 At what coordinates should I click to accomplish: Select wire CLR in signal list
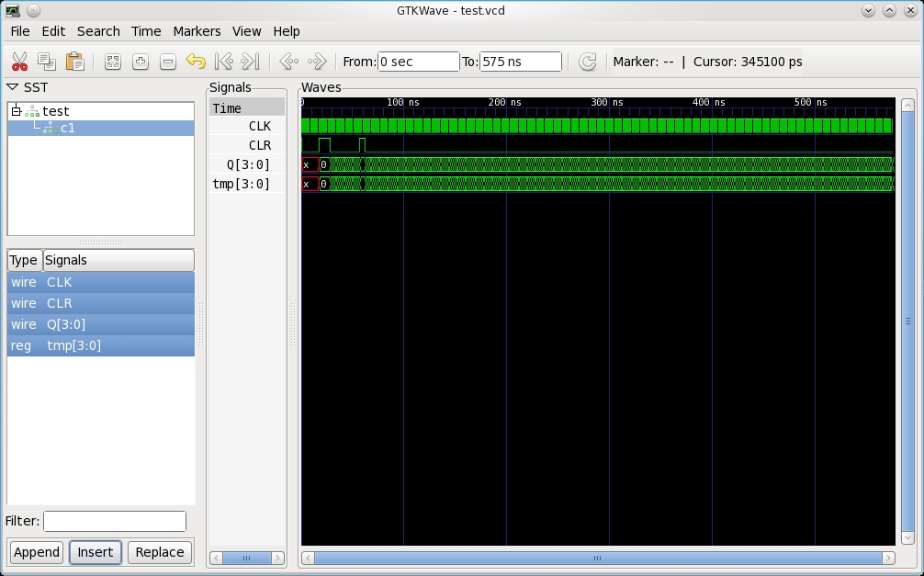tap(101, 304)
